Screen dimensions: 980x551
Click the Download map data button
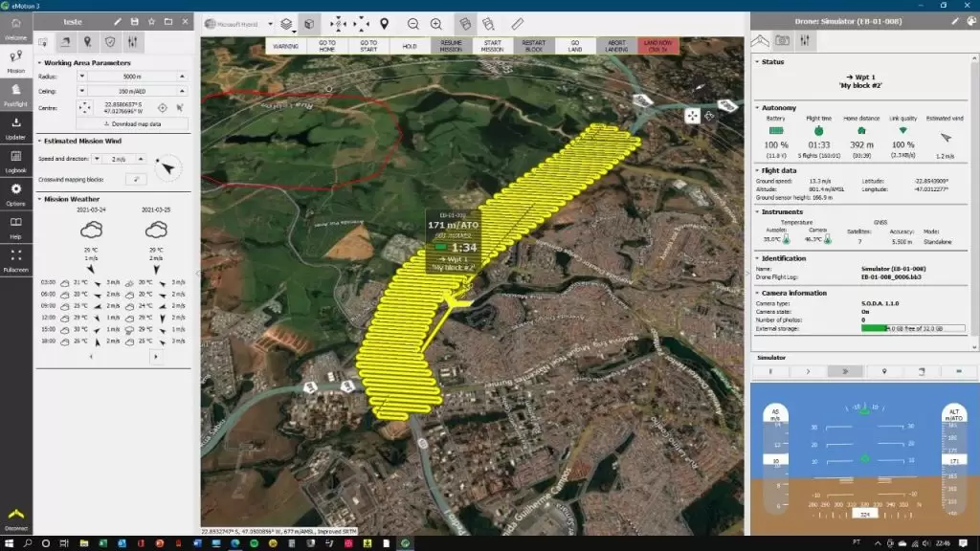point(131,123)
